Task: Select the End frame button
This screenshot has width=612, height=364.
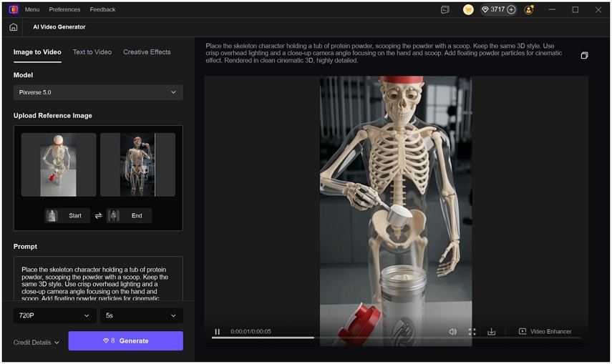Action: click(129, 215)
